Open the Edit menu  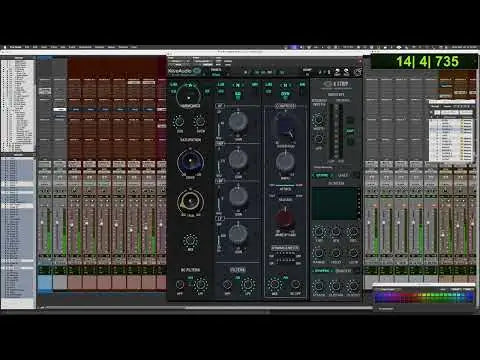(35, 47)
